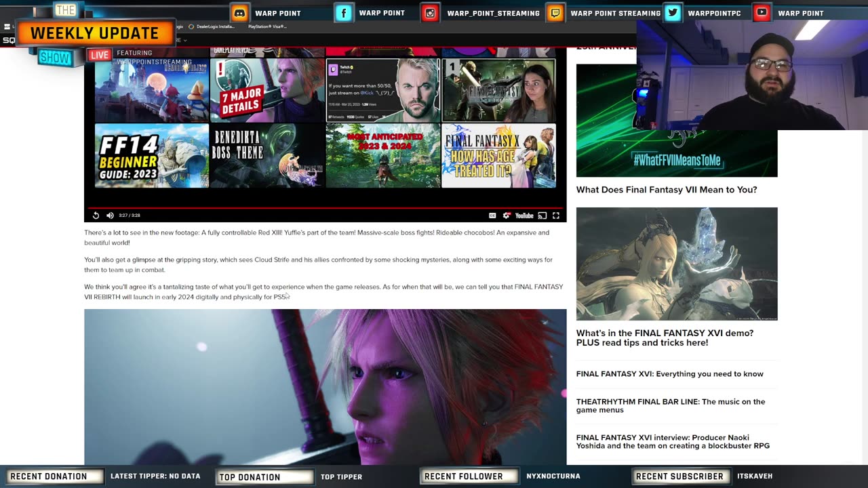The height and width of the screenshot is (488, 868).
Task: Click the Weekly Update Show banner
Action: (x=94, y=33)
